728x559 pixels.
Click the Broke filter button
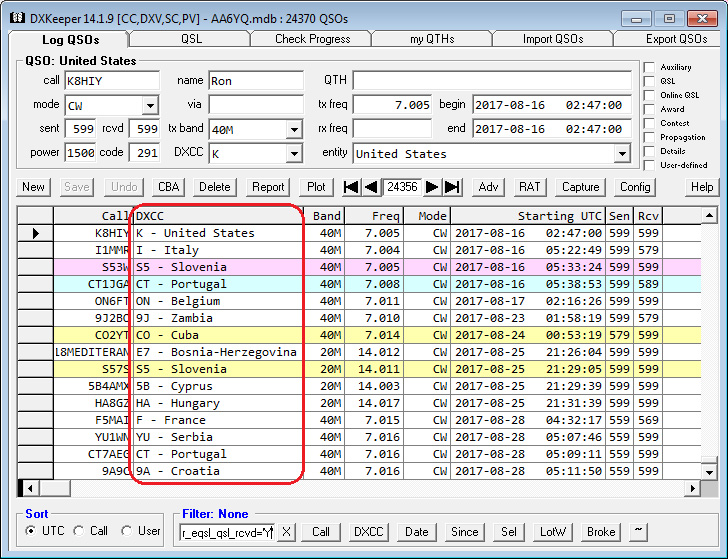601,532
